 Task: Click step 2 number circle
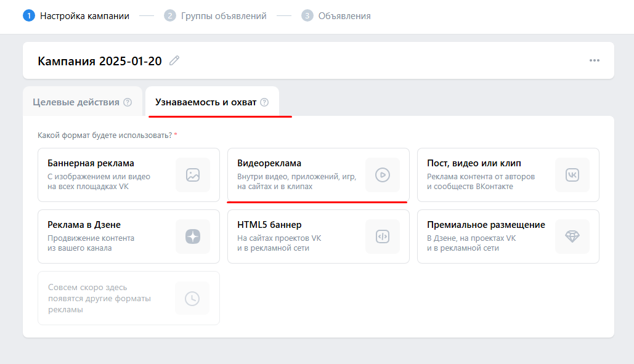tap(170, 16)
